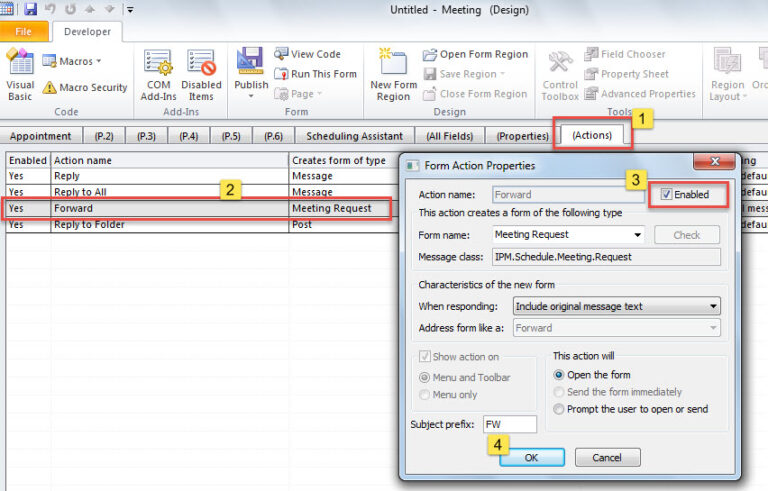The width and height of the screenshot is (768, 491).
Task: Toggle the Enabled checkbox in dialog
Action: [x=666, y=195]
